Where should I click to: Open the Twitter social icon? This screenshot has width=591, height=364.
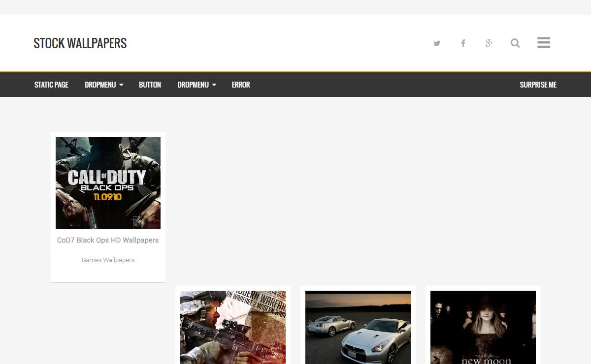tap(437, 43)
